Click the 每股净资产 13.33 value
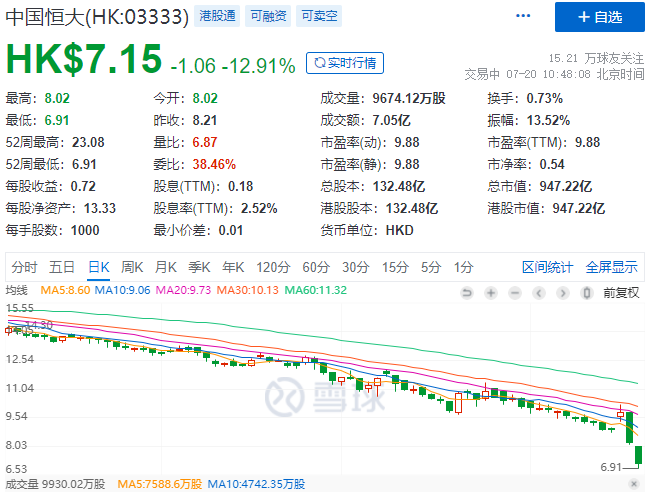This screenshot has height=492, width=646. pyautogui.click(x=100, y=208)
